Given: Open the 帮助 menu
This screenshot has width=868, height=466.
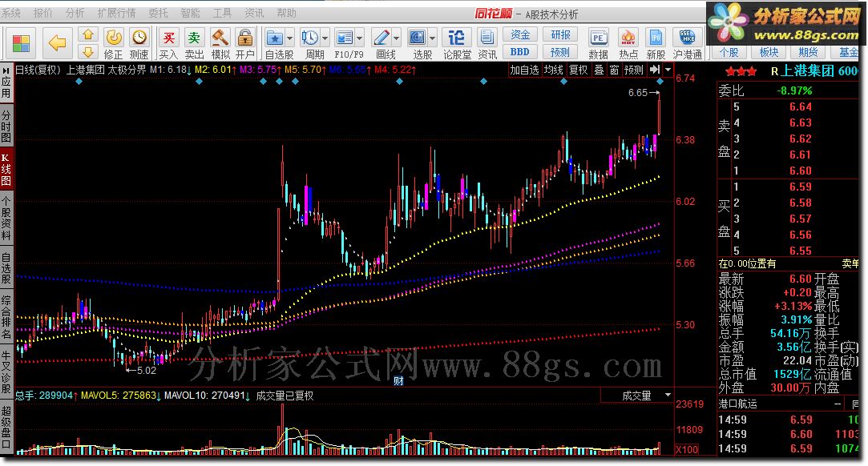Looking at the screenshot, I should coord(286,13).
